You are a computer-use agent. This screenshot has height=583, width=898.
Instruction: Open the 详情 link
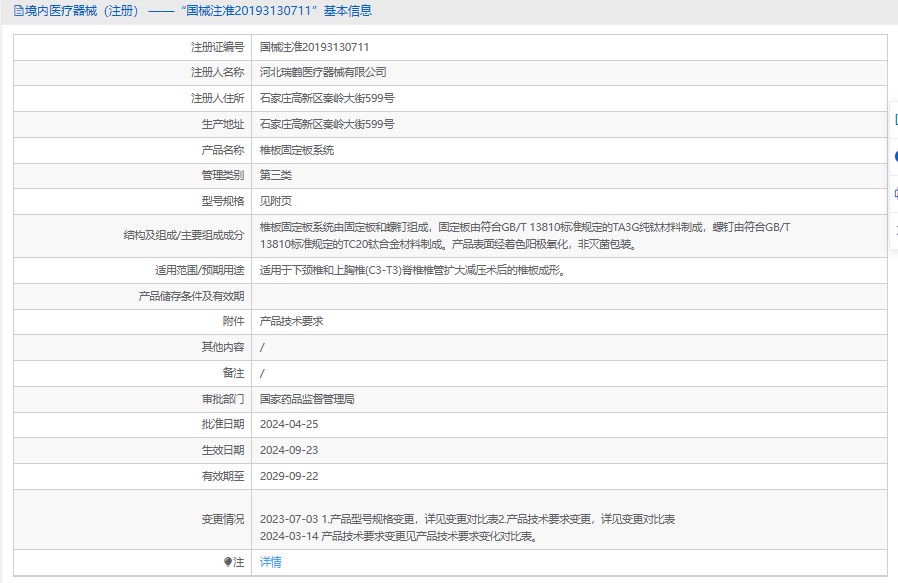(270, 562)
